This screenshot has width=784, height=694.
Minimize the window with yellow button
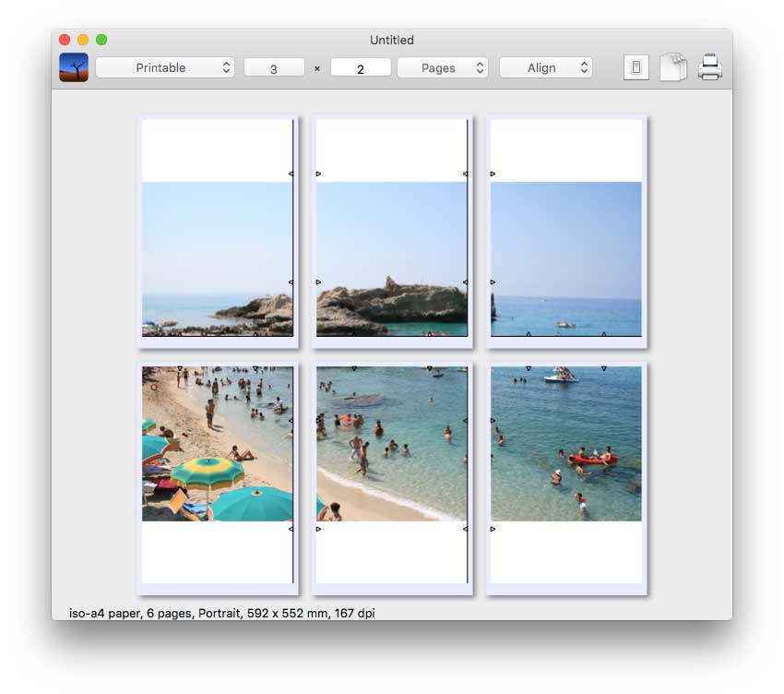(x=83, y=40)
